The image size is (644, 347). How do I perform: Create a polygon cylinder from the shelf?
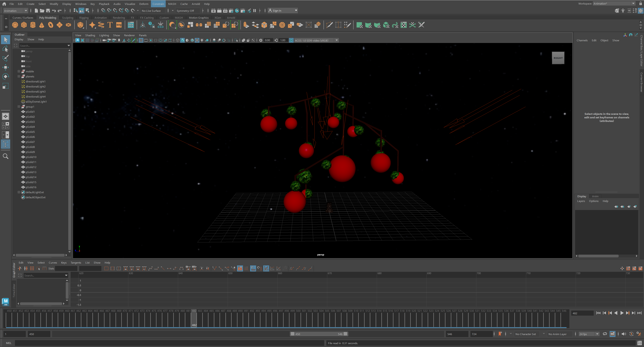(x=33, y=25)
